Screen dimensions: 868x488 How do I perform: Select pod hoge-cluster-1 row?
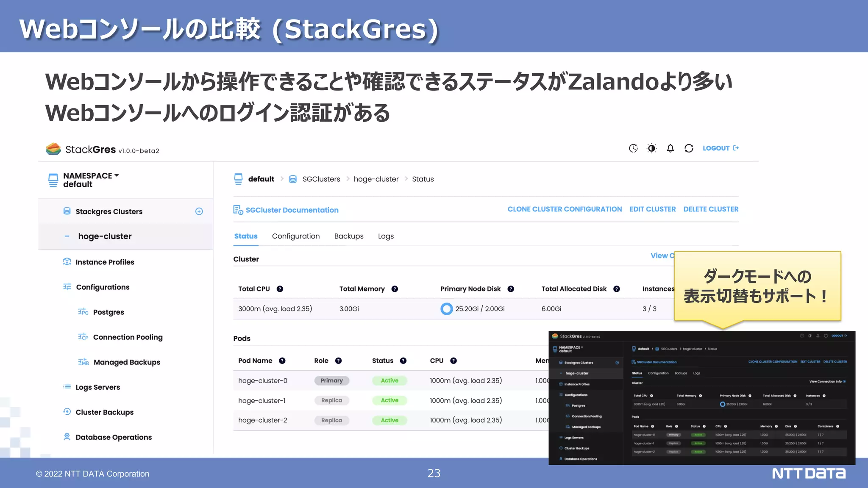(391, 400)
